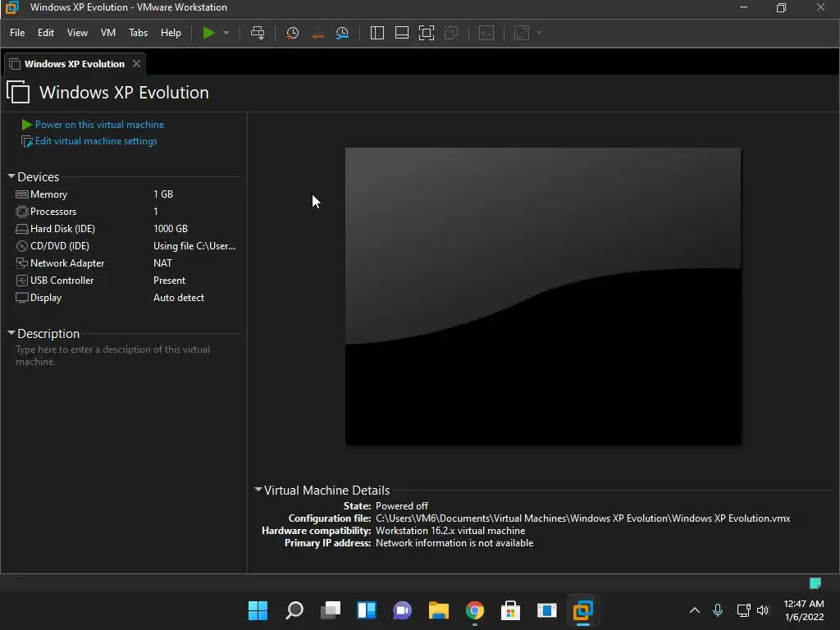Open the Widgets taskbar icon
This screenshot has width=840, height=630.
pos(367,610)
